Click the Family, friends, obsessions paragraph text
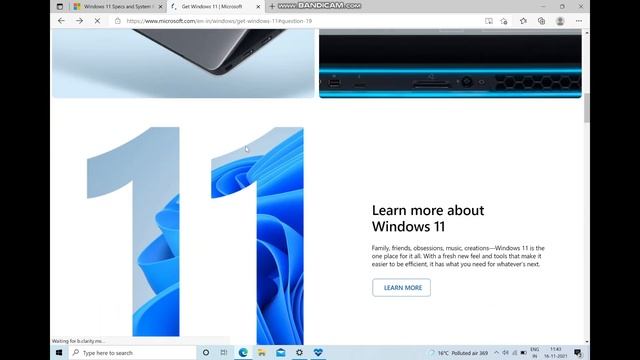Screen dimensions: 640x360 (458, 256)
